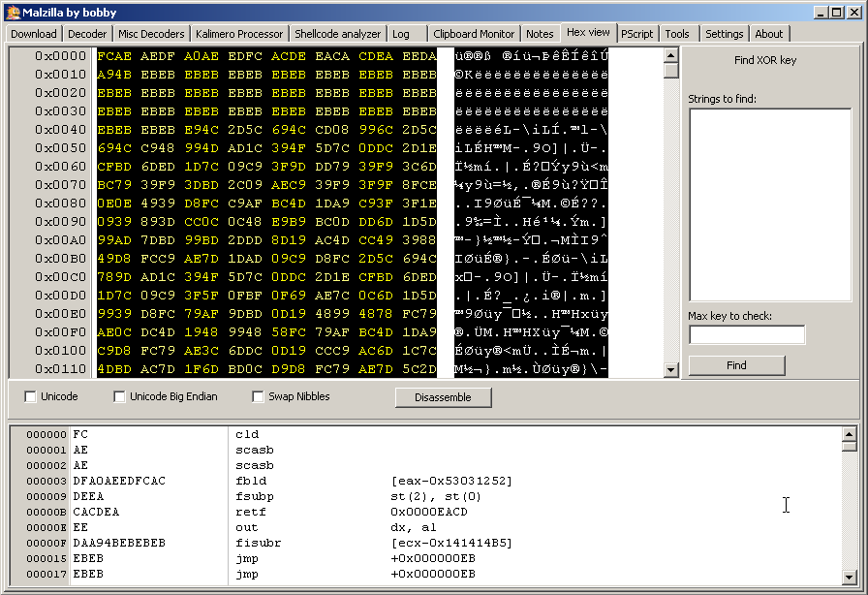Switch to the Decoder tab

coord(87,34)
